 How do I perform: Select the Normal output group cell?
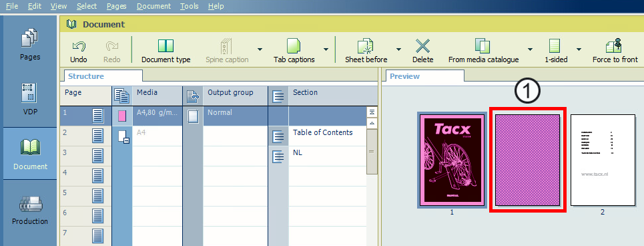(235, 116)
